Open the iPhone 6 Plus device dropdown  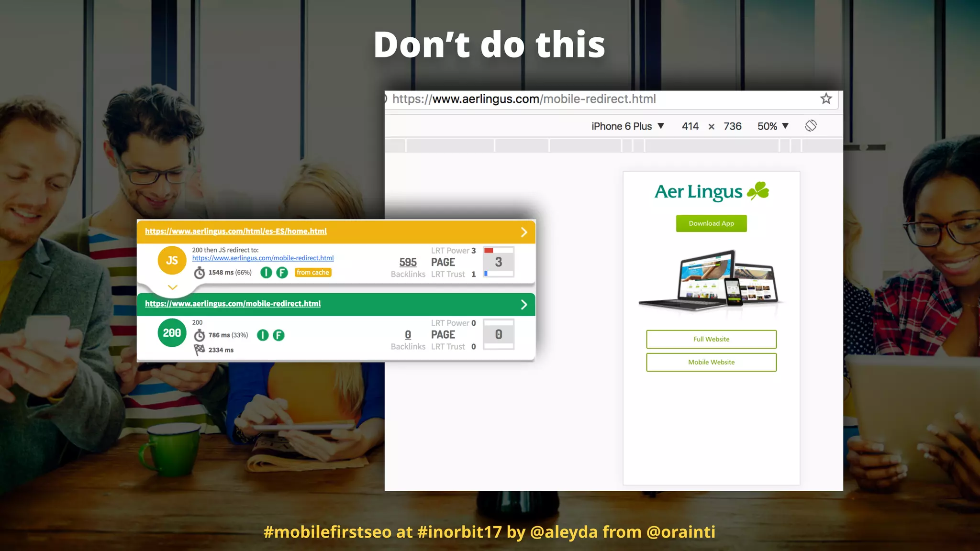pos(627,126)
